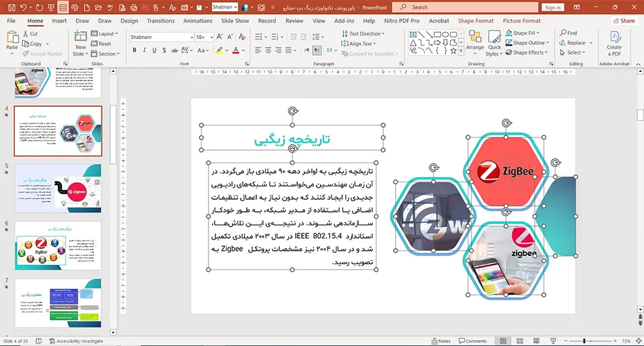Open the Text Direction dropdown
The image size is (644, 346).
(363, 34)
